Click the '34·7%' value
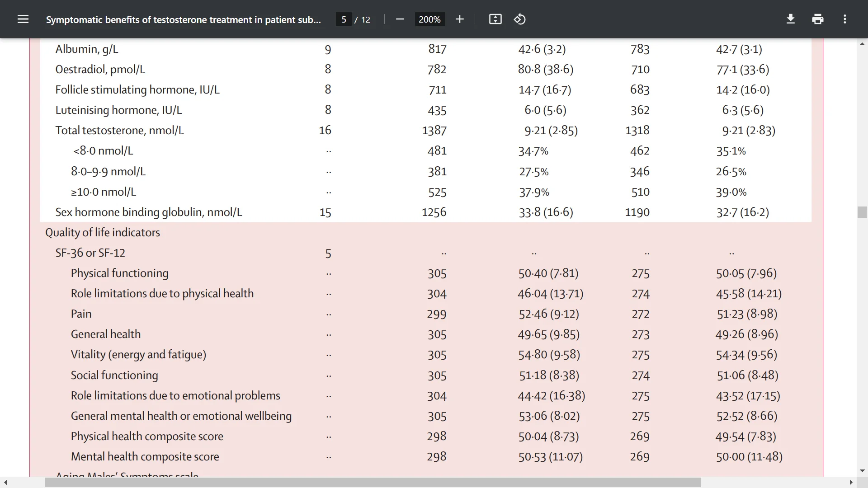 coord(533,151)
